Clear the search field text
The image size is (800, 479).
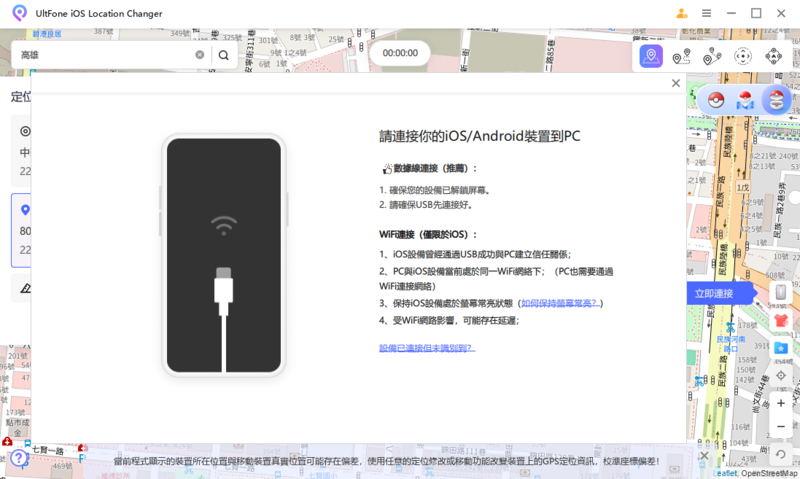(x=199, y=55)
